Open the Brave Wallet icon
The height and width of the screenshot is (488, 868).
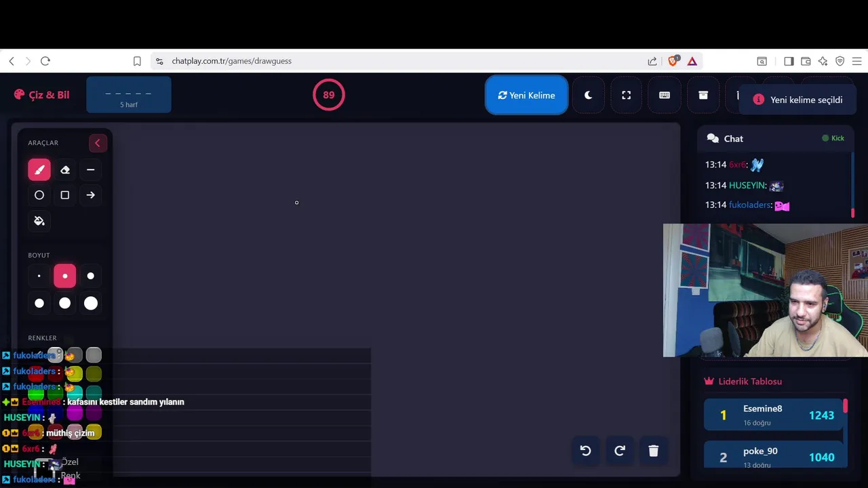coord(806,61)
